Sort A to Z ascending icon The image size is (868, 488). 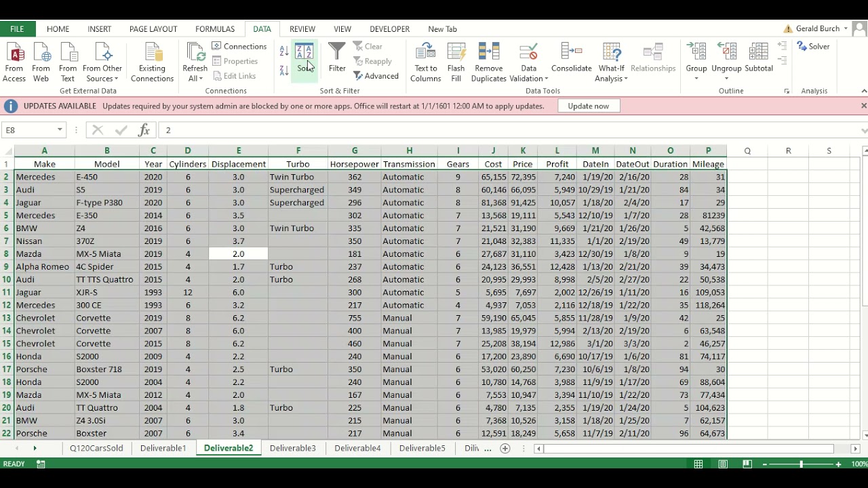coord(284,52)
